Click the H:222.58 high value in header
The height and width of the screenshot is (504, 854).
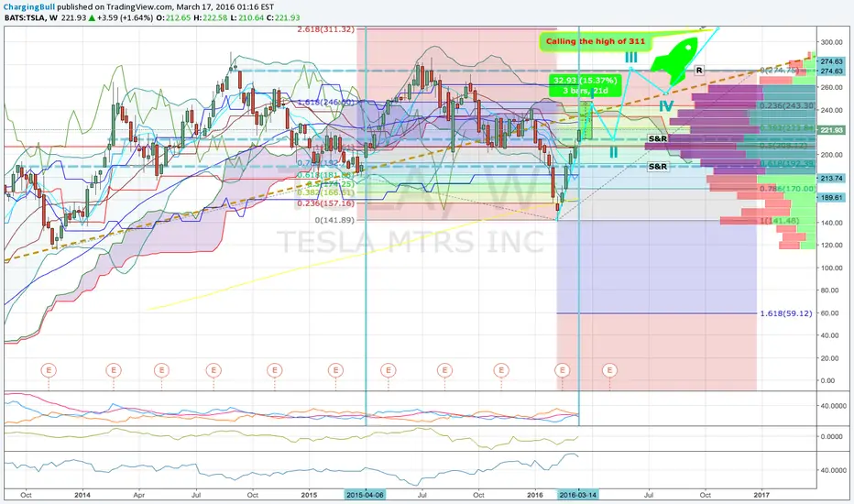tap(213, 17)
